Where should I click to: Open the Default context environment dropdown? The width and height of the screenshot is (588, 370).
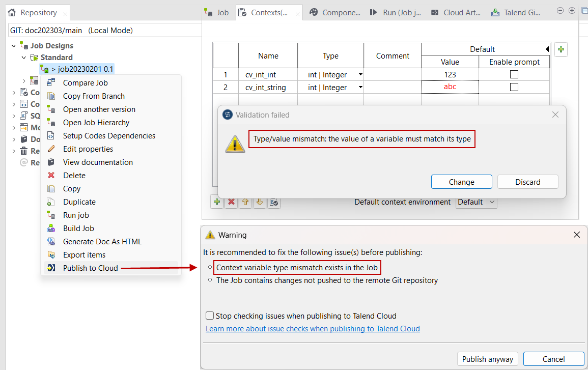pyautogui.click(x=476, y=202)
